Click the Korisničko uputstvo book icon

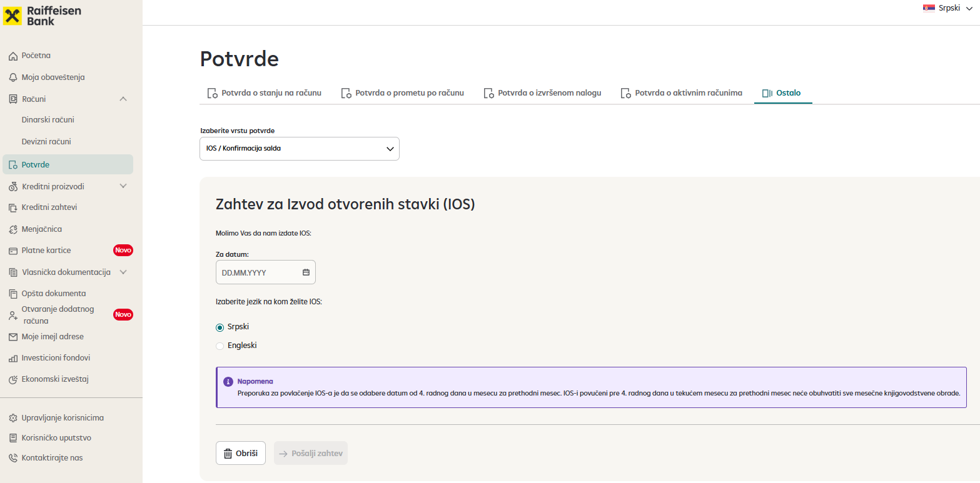[x=13, y=438]
